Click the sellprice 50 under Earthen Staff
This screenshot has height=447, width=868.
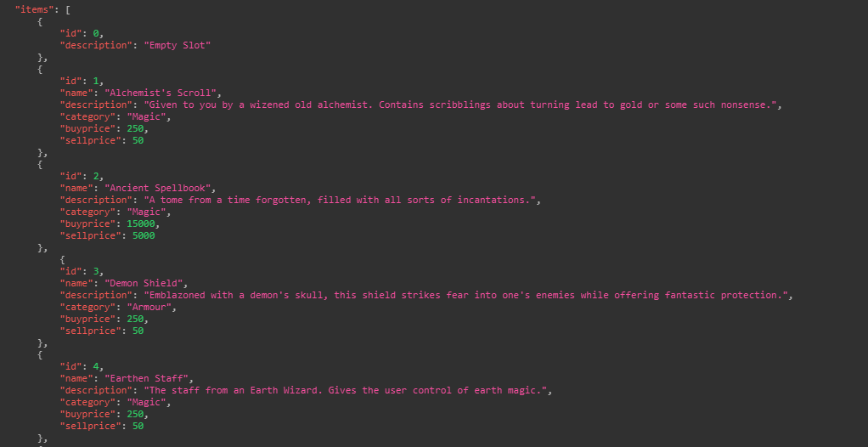[138, 426]
